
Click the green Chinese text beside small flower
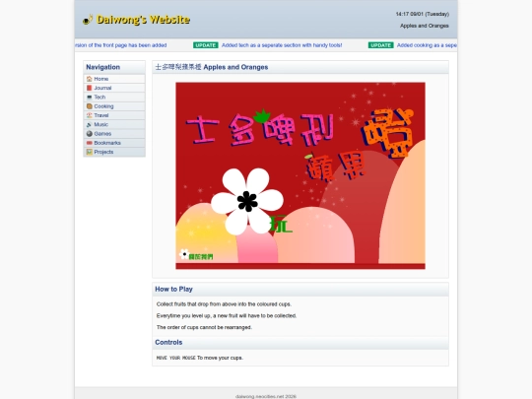(201, 257)
